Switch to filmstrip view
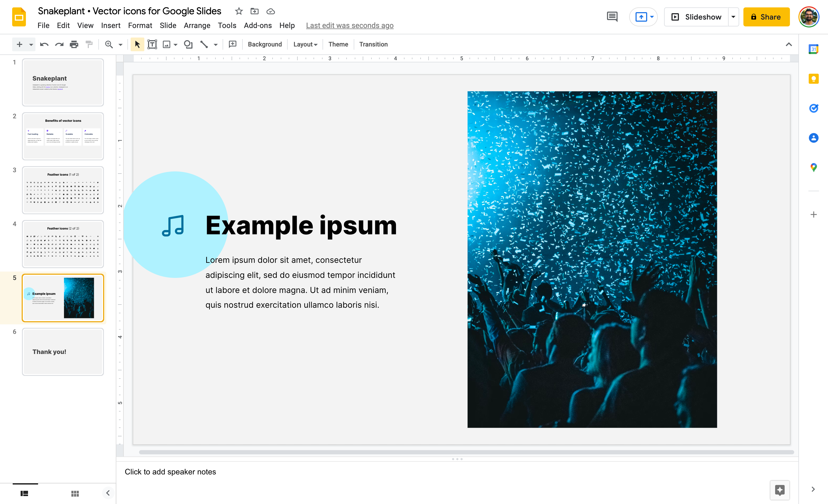Viewport: 828px width, 504px height. [x=24, y=493]
